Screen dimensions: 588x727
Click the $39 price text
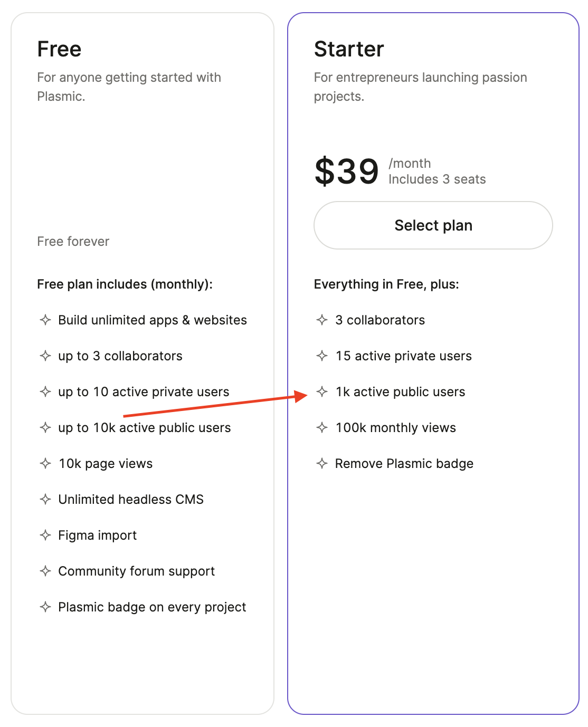tap(347, 171)
